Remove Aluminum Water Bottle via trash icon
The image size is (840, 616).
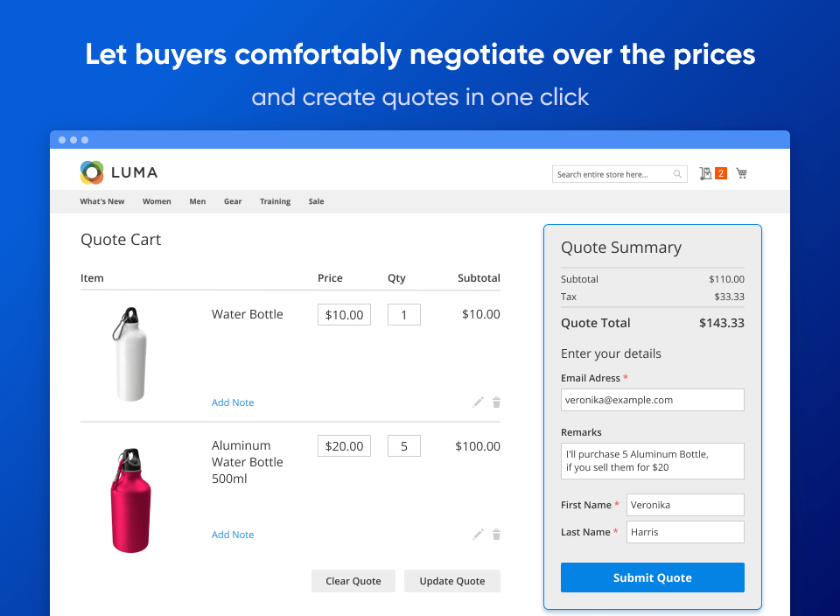tap(497, 534)
